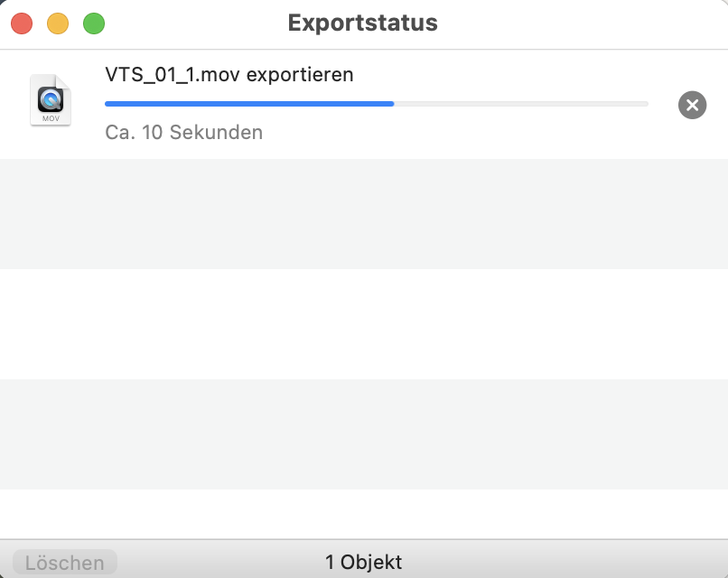
Task: Select the second empty gray list row
Action: click(363, 434)
